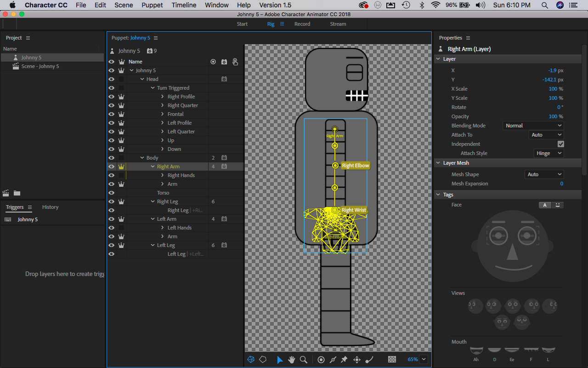Viewport: 588px width, 368px height.
Task: Open the Puppet panel hamburger menu
Action: [x=156, y=38]
